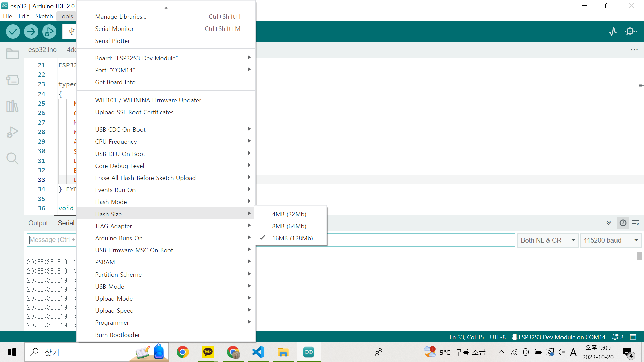The image size is (644, 362).
Task: Click the taskbar clock showing 2023-10-20
Action: click(598, 352)
